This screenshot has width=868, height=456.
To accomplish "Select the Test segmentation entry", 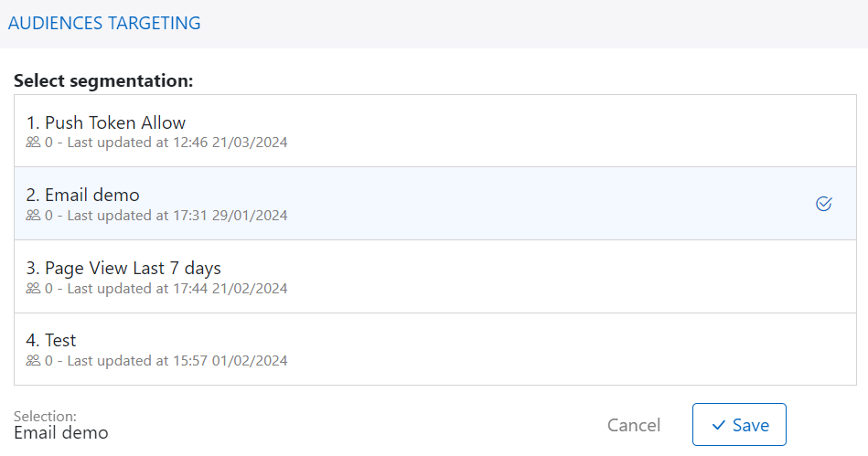I will pos(60,341).
